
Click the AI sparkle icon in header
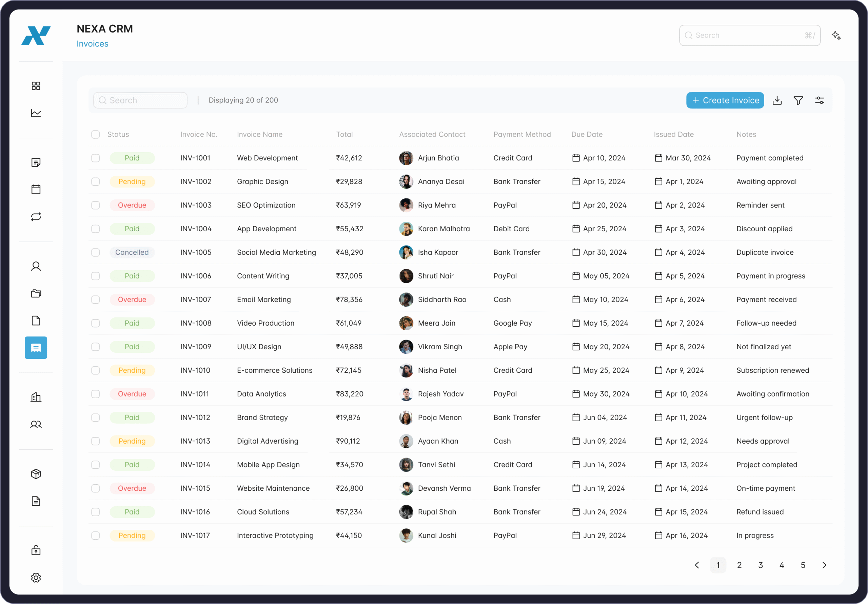click(836, 36)
